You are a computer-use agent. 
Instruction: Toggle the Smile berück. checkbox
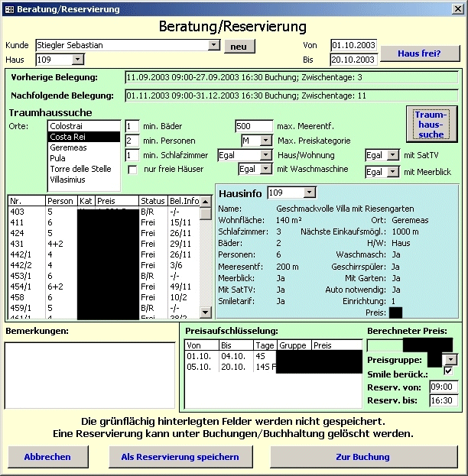tap(448, 371)
